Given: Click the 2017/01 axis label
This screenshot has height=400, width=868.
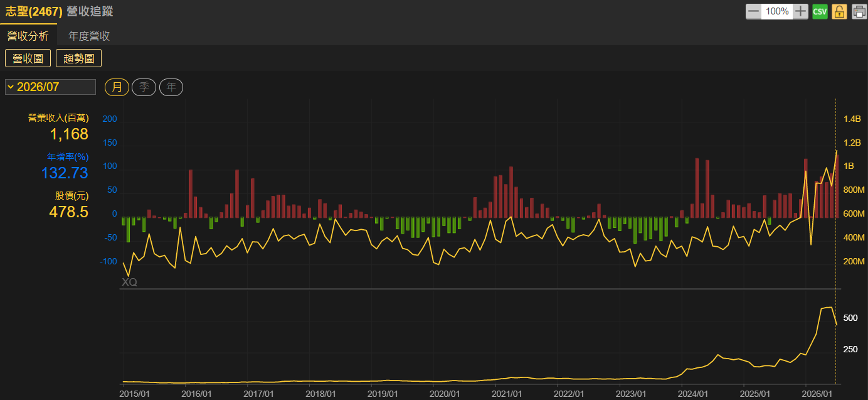Looking at the screenshot, I should click(x=259, y=393).
